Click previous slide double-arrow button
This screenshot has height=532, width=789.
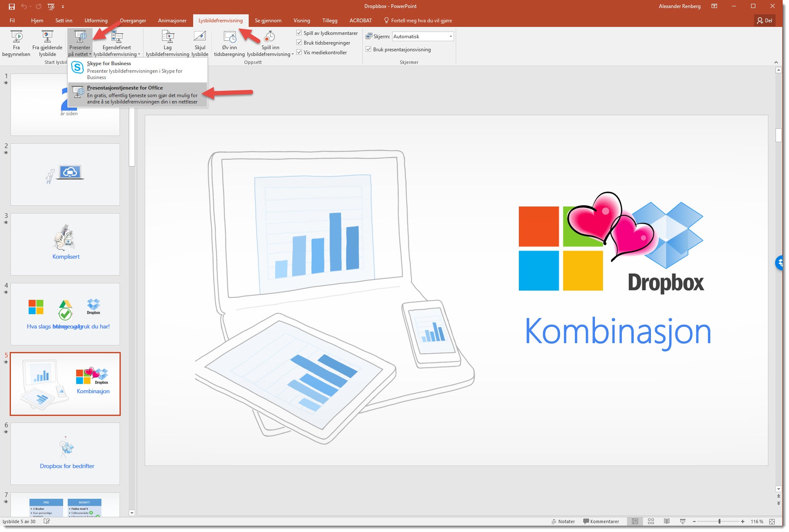pos(778,497)
